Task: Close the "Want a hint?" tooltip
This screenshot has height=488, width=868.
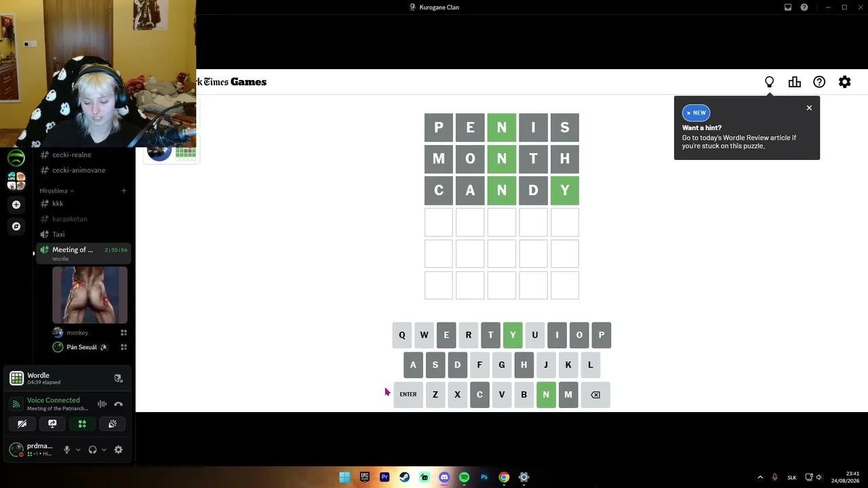Action: 809,108
